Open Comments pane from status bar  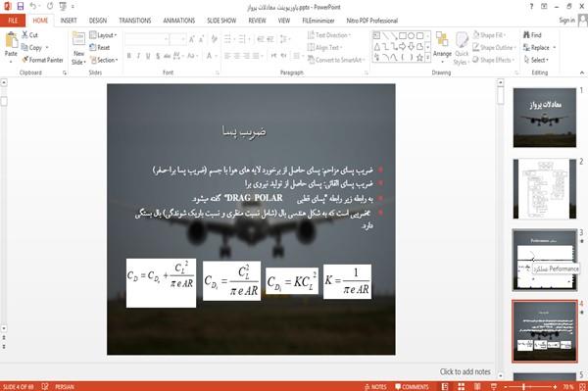point(412,387)
